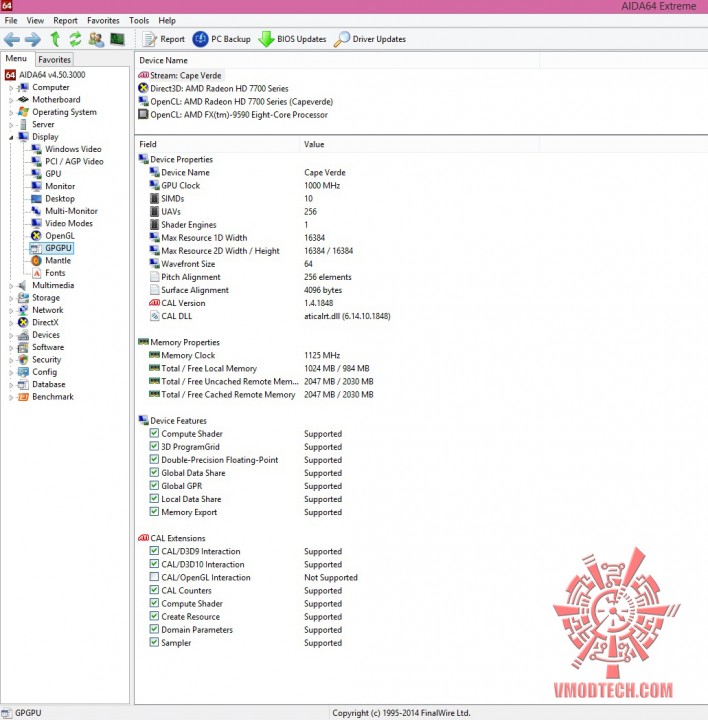Toggle the Global Data Share checkbox
This screenshot has height=720, width=708.
point(154,472)
